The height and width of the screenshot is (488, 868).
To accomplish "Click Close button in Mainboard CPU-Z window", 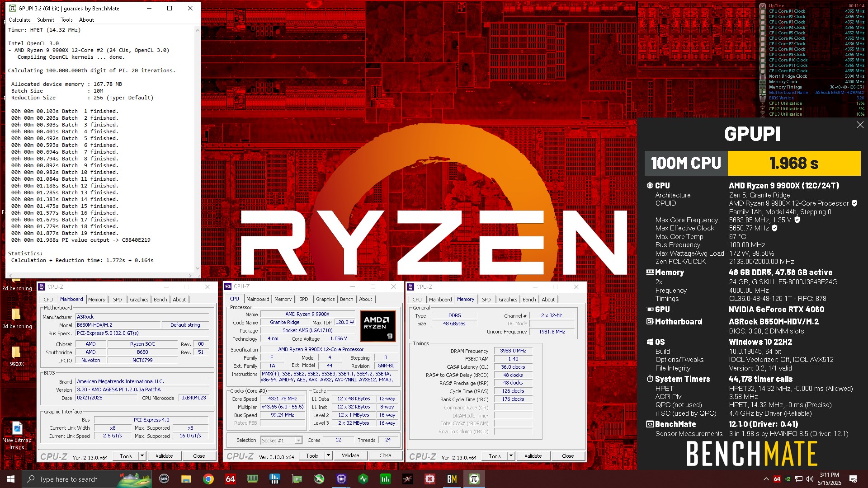I will tap(199, 456).
